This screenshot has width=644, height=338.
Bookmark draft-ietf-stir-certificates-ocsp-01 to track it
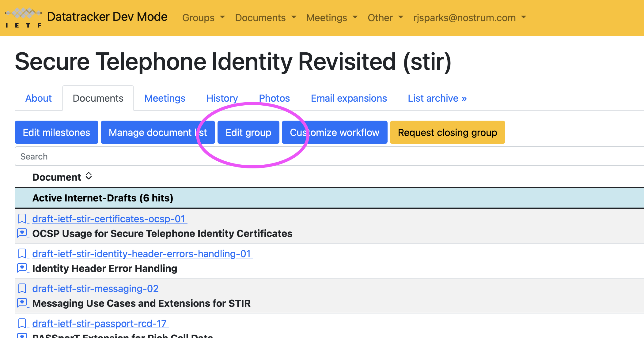[22, 219]
